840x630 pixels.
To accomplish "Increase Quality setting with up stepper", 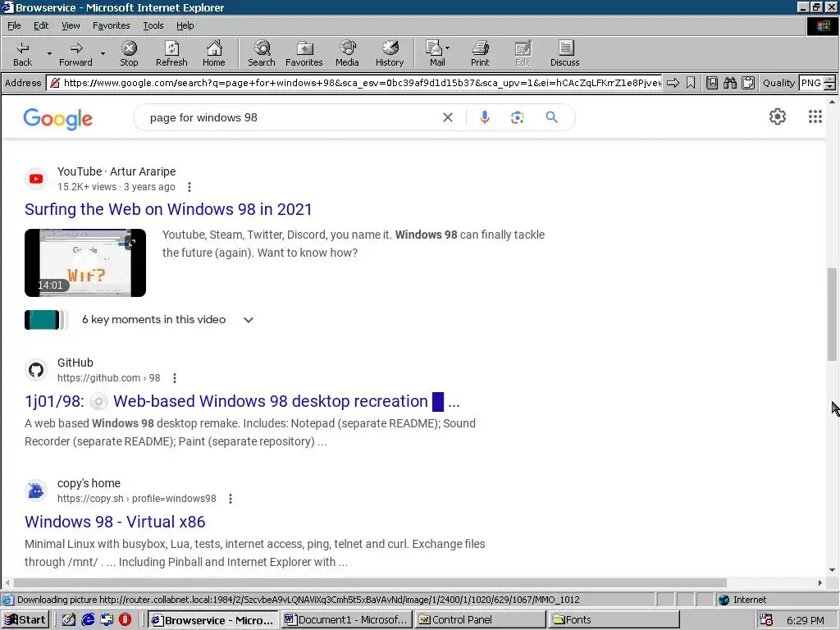I will click(x=829, y=80).
